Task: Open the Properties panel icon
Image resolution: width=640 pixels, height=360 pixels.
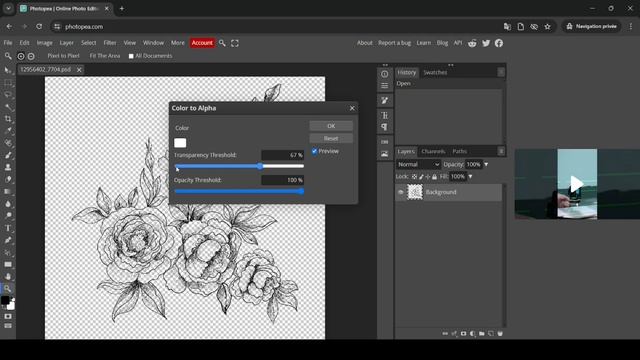Action: coord(384,86)
